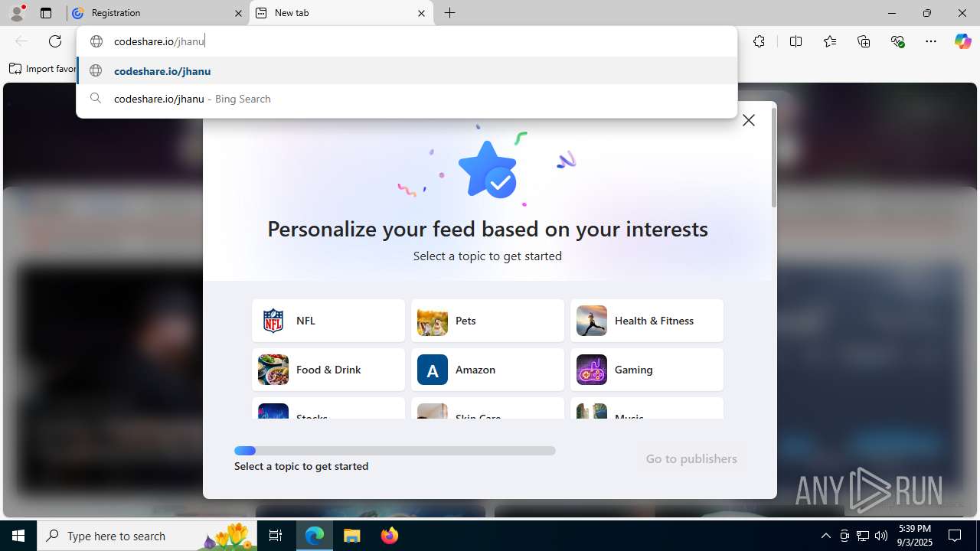Image resolution: width=980 pixels, height=551 pixels.
Task: Open the volume tray icon
Action: click(x=881, y=536)
